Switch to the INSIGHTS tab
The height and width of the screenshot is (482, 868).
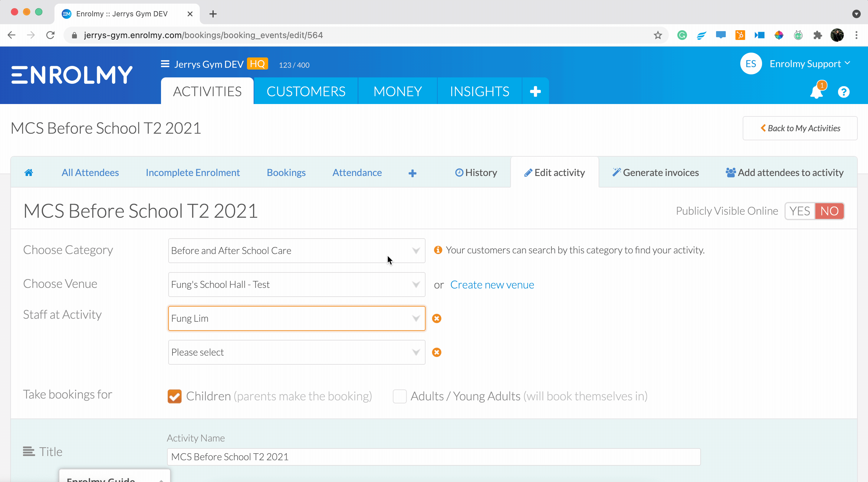tap(479, 91)
